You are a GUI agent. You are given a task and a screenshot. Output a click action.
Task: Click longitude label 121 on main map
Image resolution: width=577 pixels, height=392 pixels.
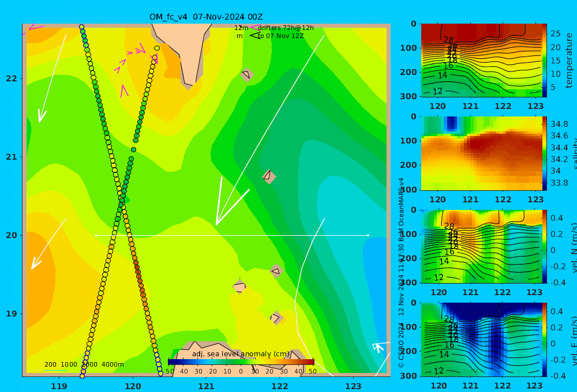pyautogui.click(x=206, y=386)
